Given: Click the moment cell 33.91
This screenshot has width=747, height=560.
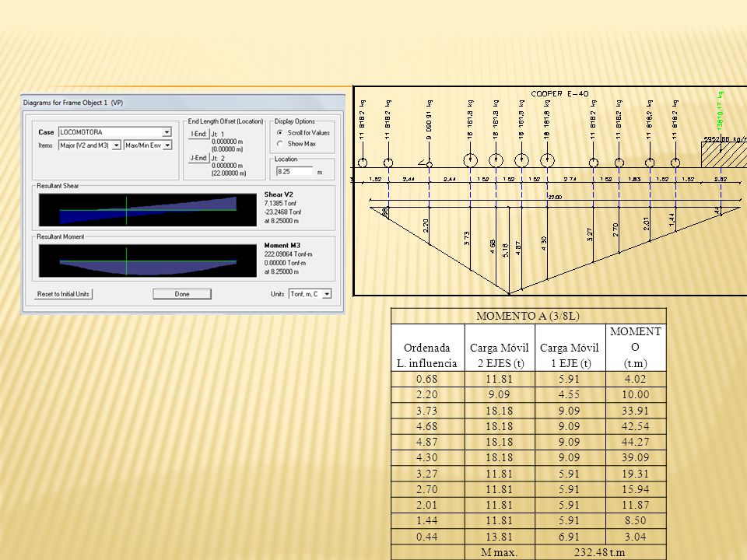Looking at the screenshot, I should [636, 411].
